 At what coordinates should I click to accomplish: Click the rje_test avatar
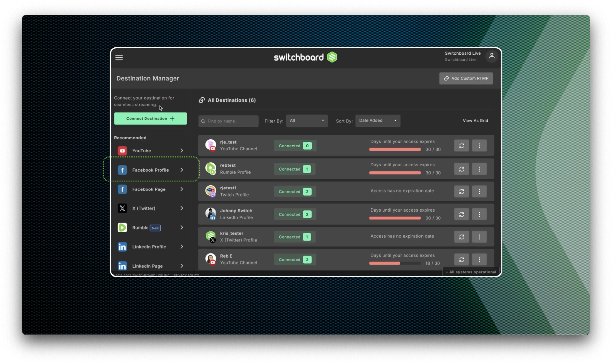[211, 145]
